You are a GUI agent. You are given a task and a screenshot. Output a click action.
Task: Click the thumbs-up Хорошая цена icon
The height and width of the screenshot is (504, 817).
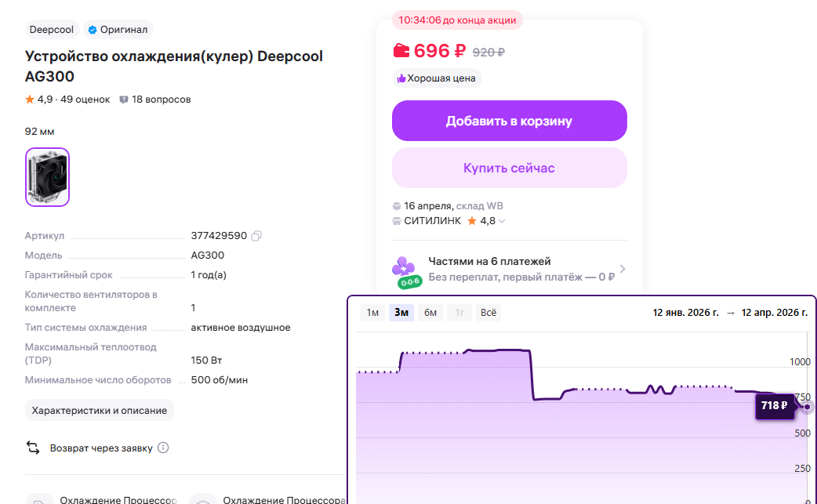tap(401, 78)
